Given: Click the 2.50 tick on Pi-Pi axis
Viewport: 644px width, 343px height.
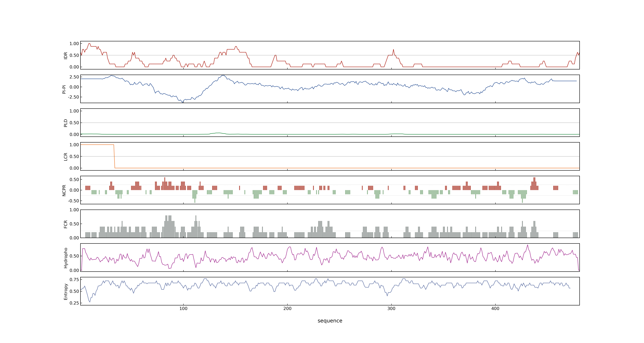Looking at the screenshot, I should 74,77.
